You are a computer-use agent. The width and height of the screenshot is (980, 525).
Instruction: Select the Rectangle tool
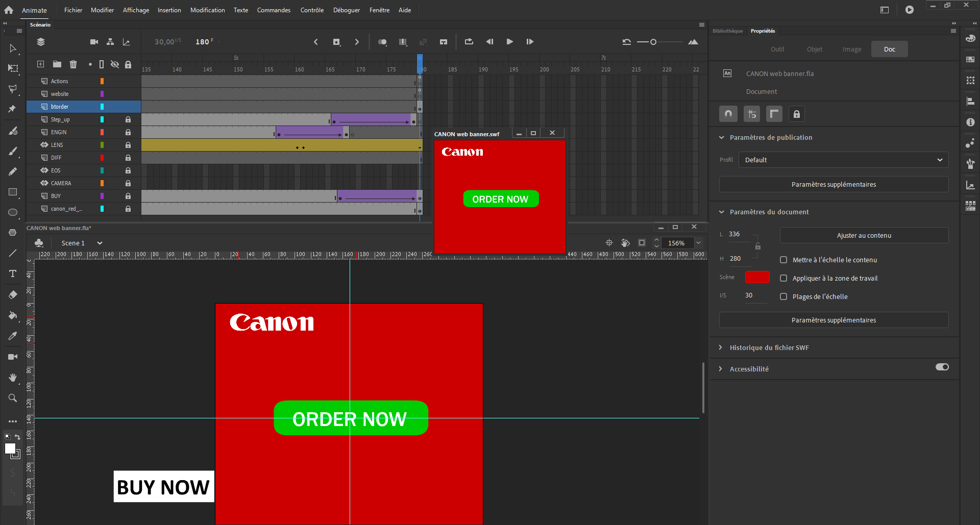point(13,192)
